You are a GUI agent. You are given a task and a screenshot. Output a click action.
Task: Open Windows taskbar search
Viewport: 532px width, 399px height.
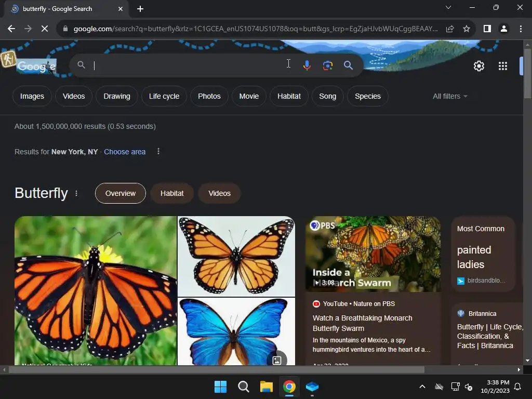243,387
